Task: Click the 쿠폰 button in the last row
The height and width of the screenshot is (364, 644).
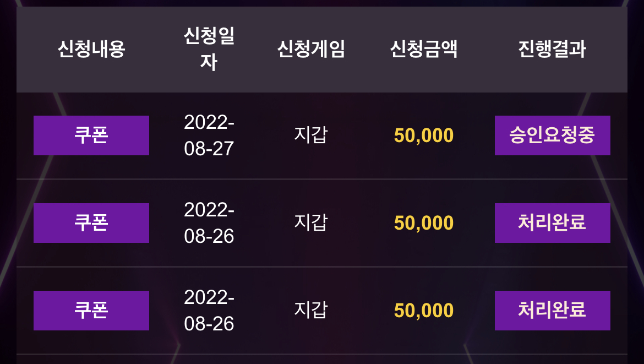Action: [x=91, y=311]
